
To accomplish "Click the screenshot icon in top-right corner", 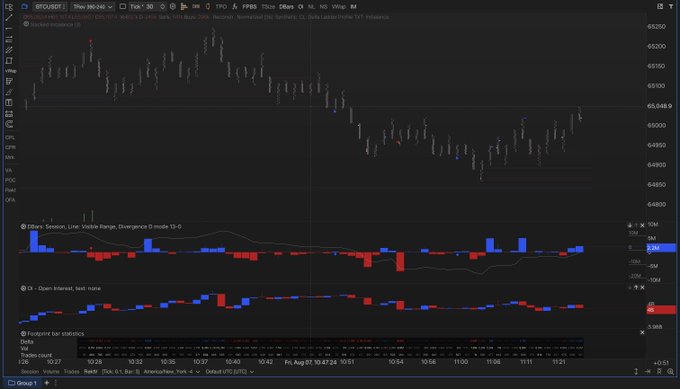I will (x=660, y=7).
